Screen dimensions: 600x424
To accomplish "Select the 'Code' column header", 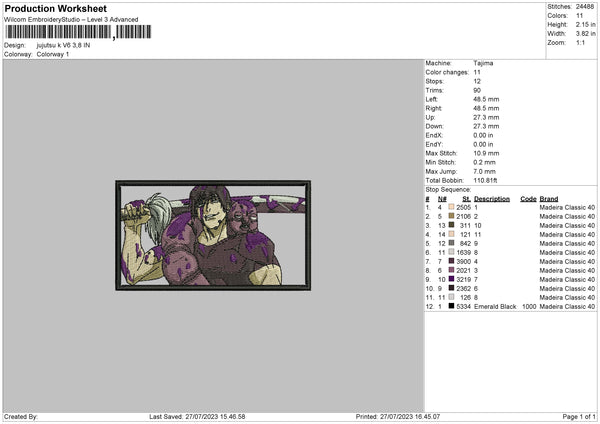I will 528,199.
